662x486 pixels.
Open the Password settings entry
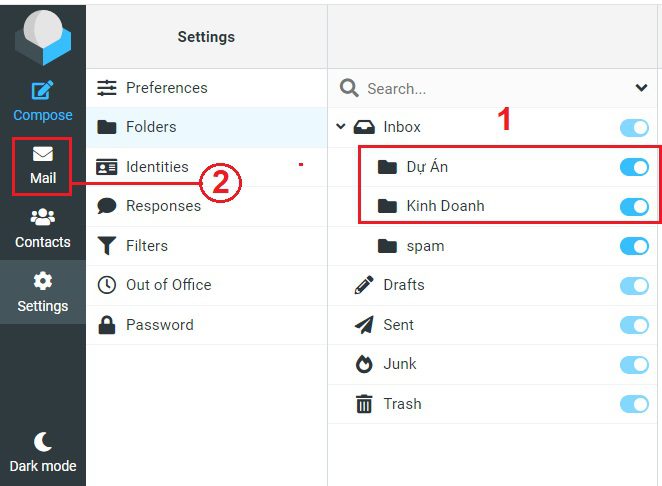click(x=206, y=325)
